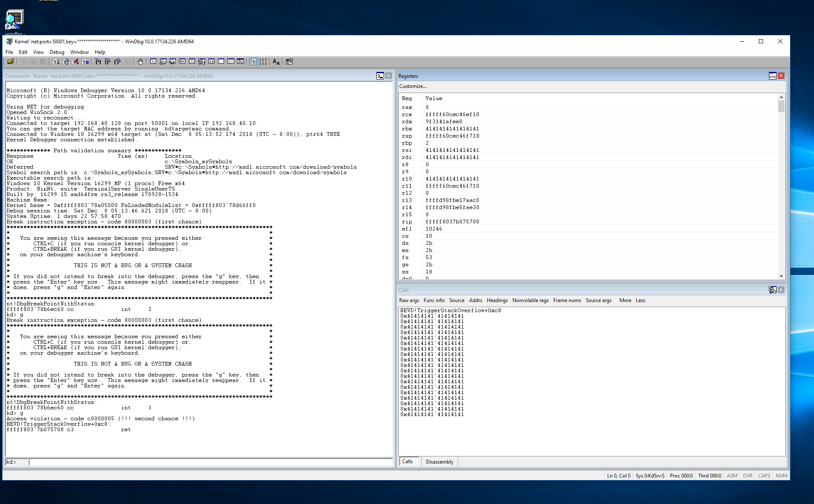Open the Edit menu

(x=23, y=52)
